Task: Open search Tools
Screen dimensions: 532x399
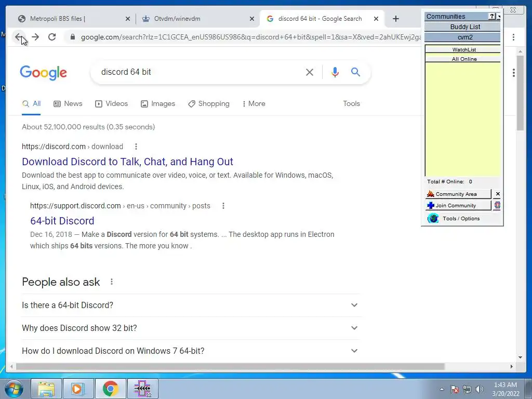Action: click(351, 104)
